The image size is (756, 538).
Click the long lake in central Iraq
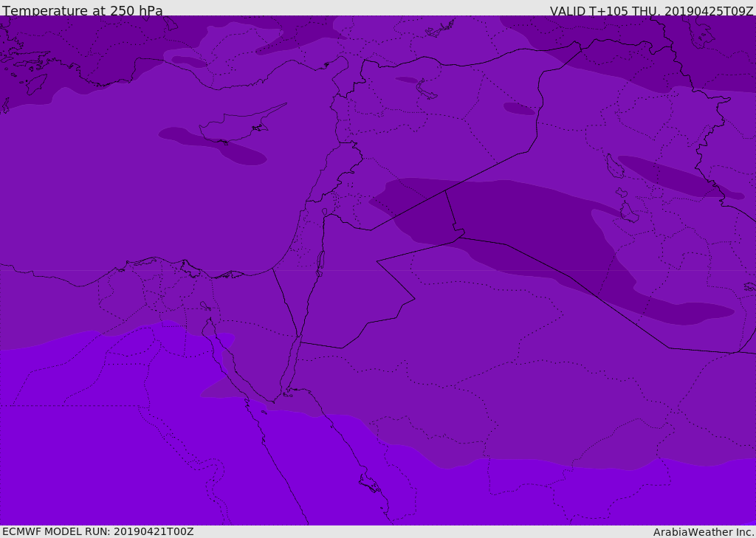tap(614, 166)
